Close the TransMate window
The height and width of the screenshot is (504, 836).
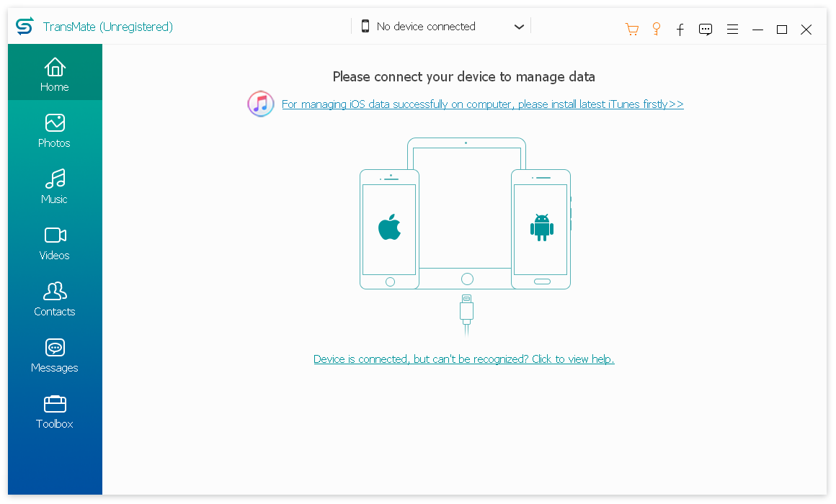click(x=806, y=30)
